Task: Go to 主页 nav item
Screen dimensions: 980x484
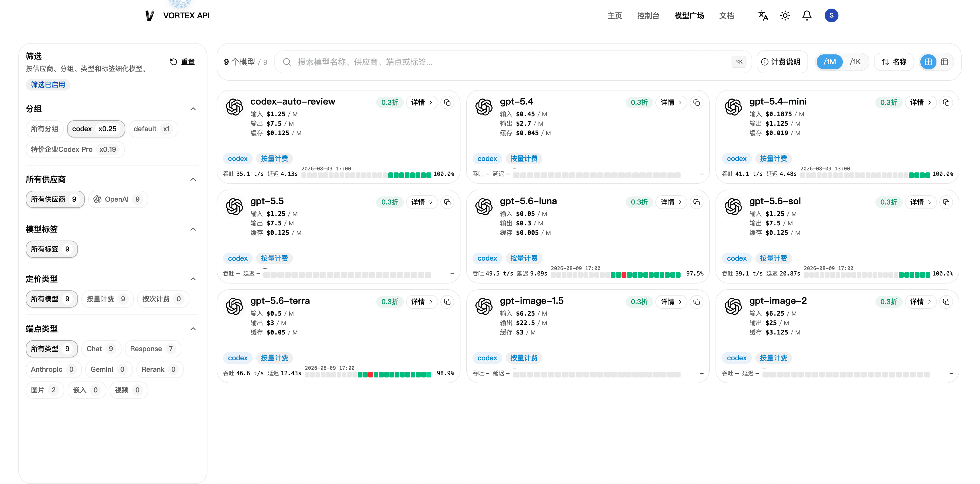Action: tap(614, 15)
